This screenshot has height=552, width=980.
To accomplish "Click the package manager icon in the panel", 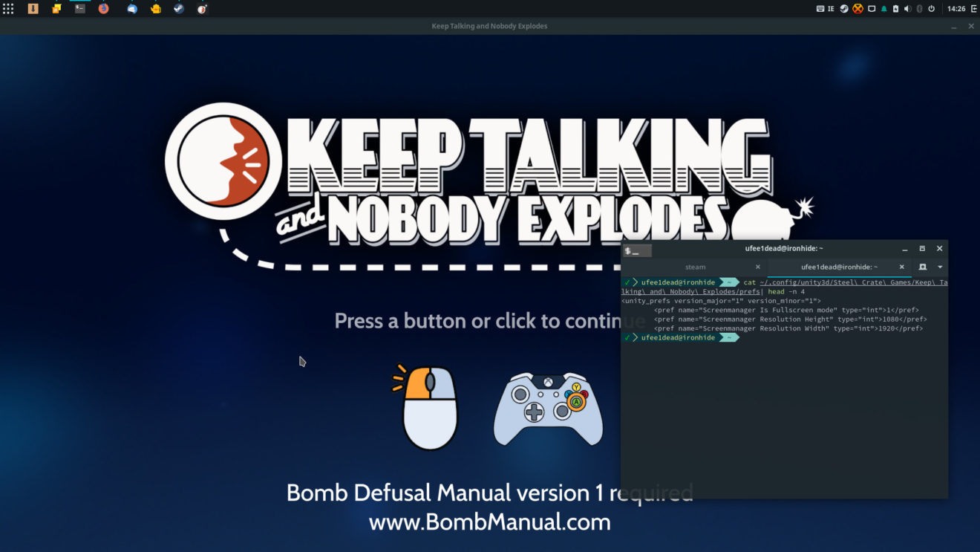I will (33, 8).
